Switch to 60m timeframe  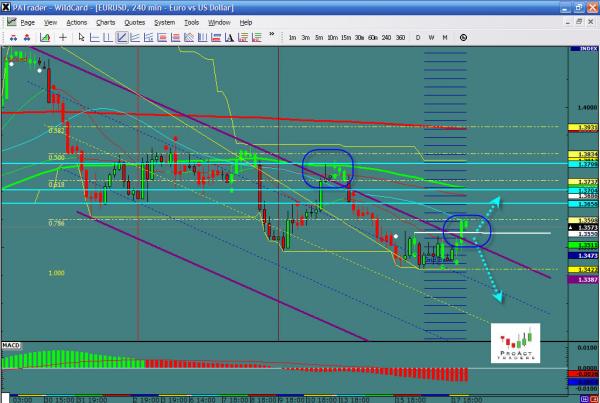coord(373,38)
